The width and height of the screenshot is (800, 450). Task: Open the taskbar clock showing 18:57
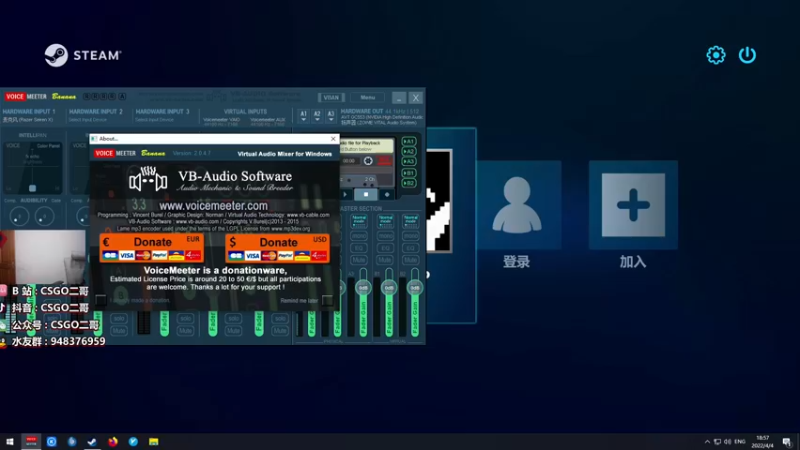[x=762, y=442]
